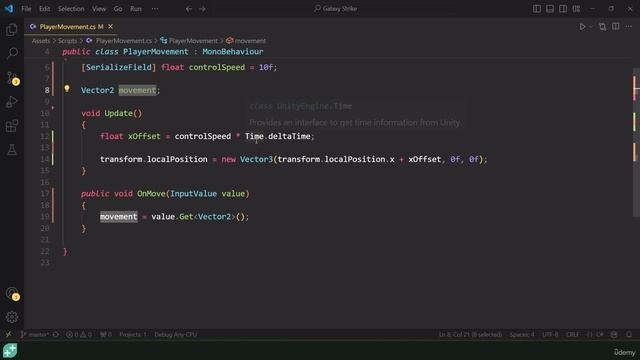Change line endings via CRLF
This screenshot has height=360, width=640.
pos(572,334)
